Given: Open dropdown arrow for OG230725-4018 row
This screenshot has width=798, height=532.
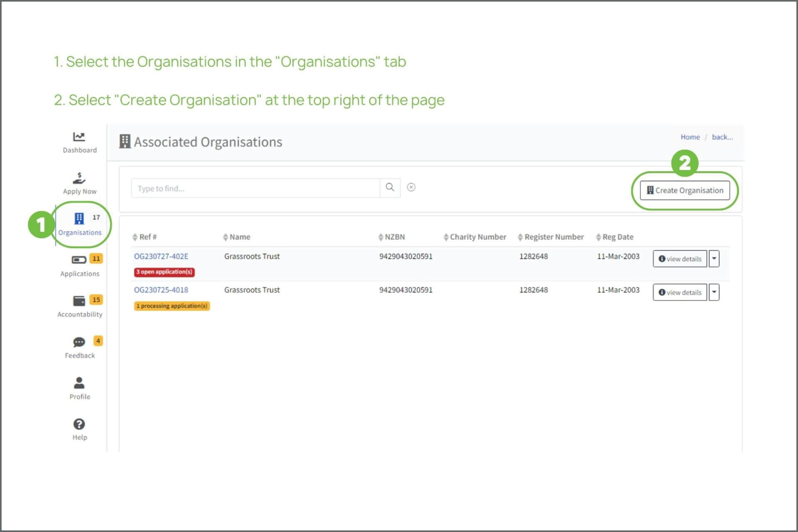Looking at the screenshot, I should (x=714, y=292).
